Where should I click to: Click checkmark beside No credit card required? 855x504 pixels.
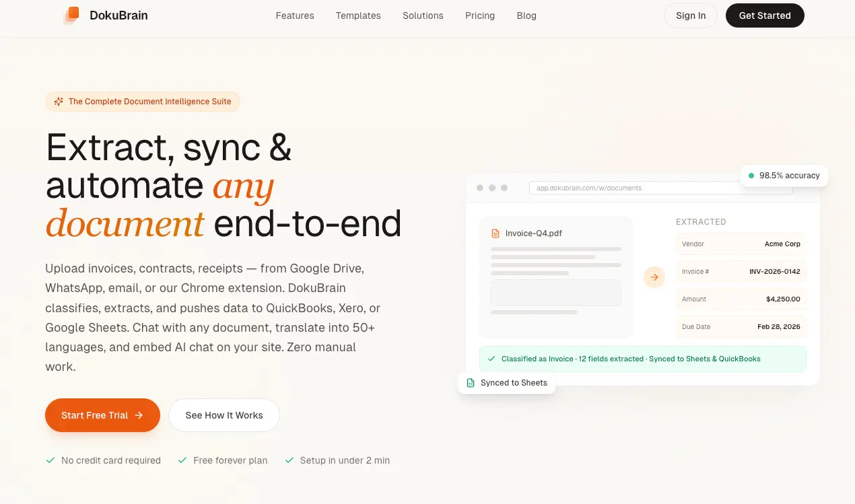point(50,460)
